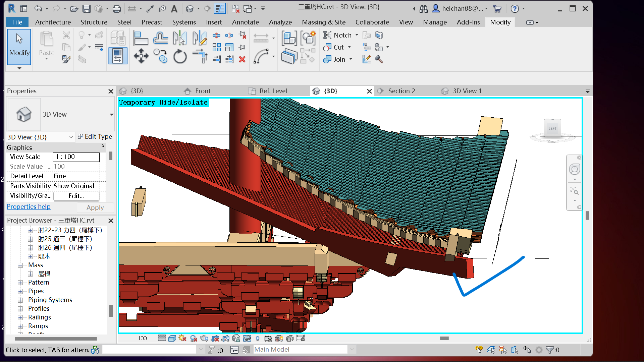Image resolution: width=644 pixels, height=362 pixels.
Task: Click the red X Delete tool
Action: tap(242, 60)
